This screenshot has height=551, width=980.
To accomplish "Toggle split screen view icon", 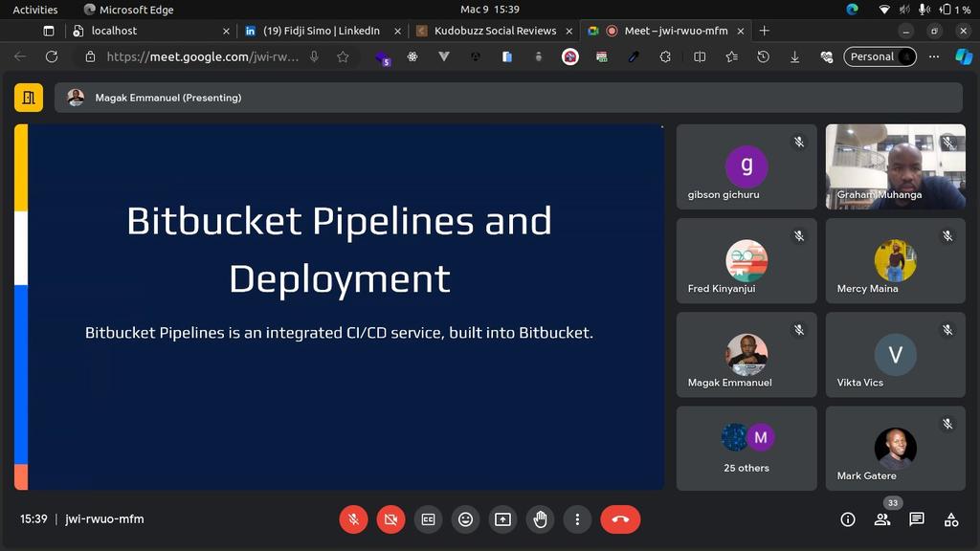I will coord(700,56).
